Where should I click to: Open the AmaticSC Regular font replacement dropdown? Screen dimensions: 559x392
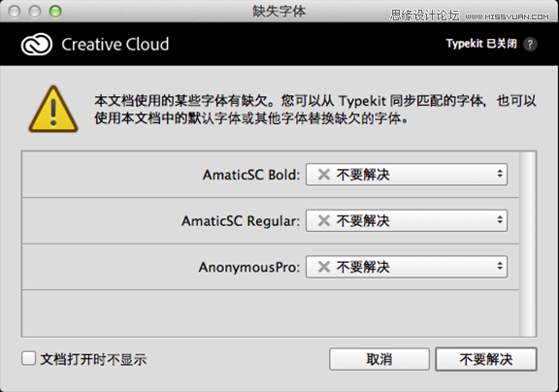pos(407,220)
